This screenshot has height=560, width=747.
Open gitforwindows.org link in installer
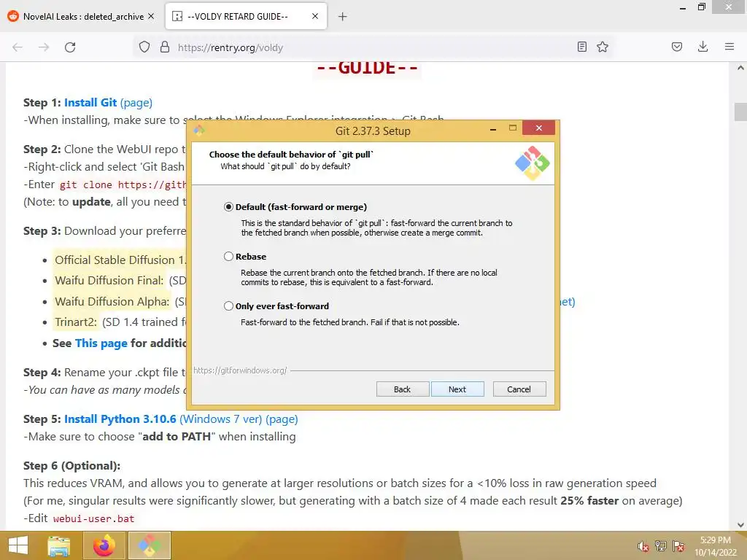240,370
